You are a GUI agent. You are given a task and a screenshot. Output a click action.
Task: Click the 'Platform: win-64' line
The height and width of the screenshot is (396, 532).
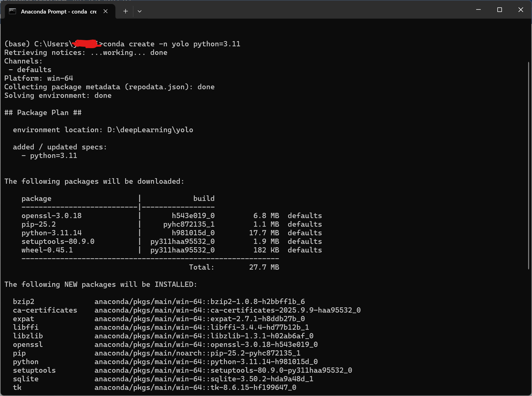[x=39, y=78]
